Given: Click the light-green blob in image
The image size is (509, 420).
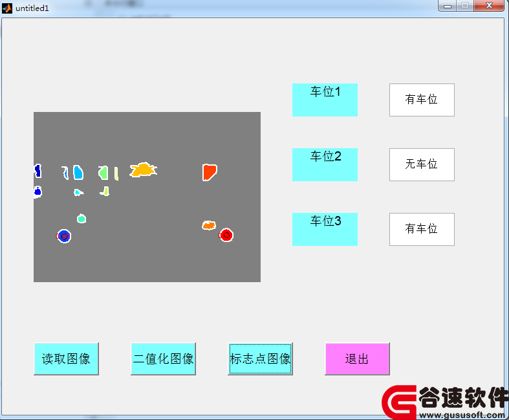Looking at the screenshot, I should coord(103,173).
